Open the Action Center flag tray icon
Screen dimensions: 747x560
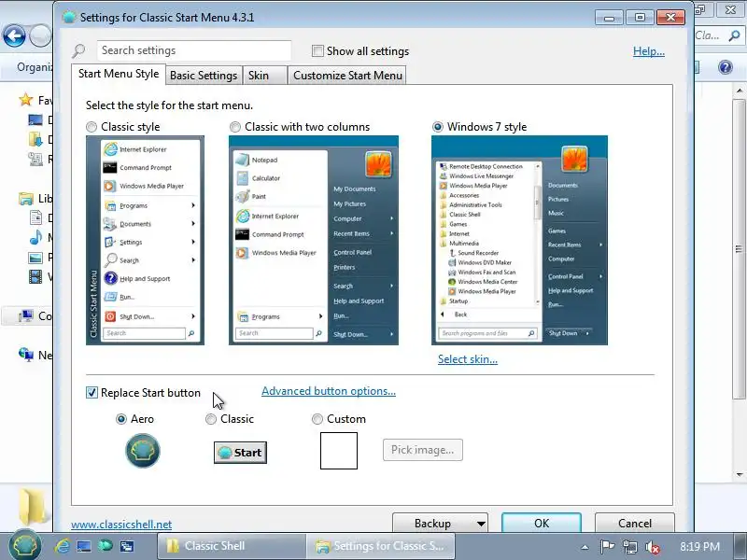click(x=606, y=547)
